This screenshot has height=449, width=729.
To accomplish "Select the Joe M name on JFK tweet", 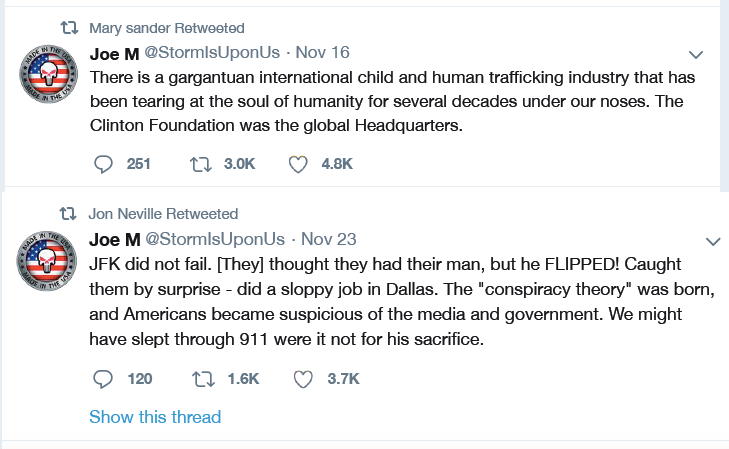I will coord(114,240).
